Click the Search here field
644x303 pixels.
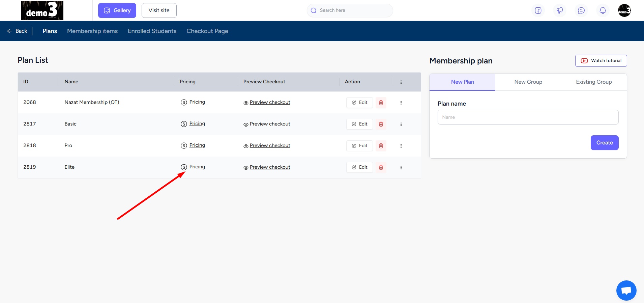click(350, 10)
